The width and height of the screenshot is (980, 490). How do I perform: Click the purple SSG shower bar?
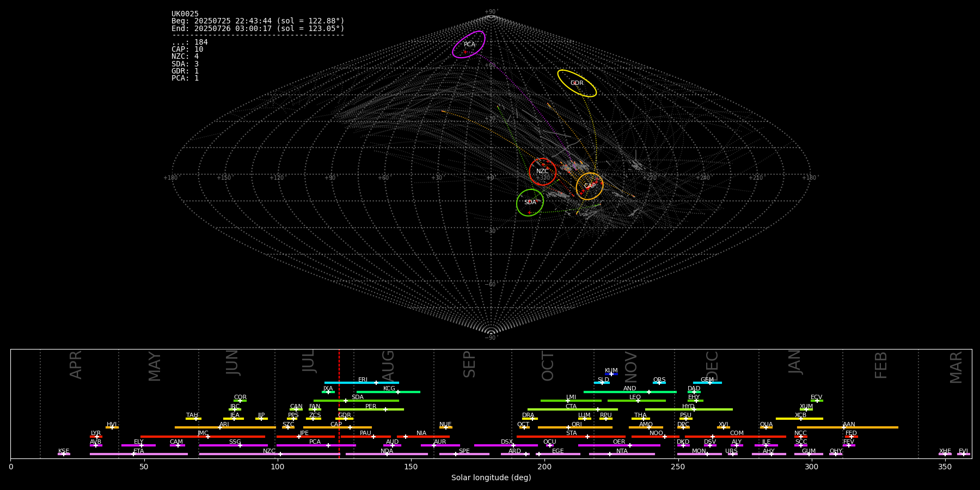234,445
